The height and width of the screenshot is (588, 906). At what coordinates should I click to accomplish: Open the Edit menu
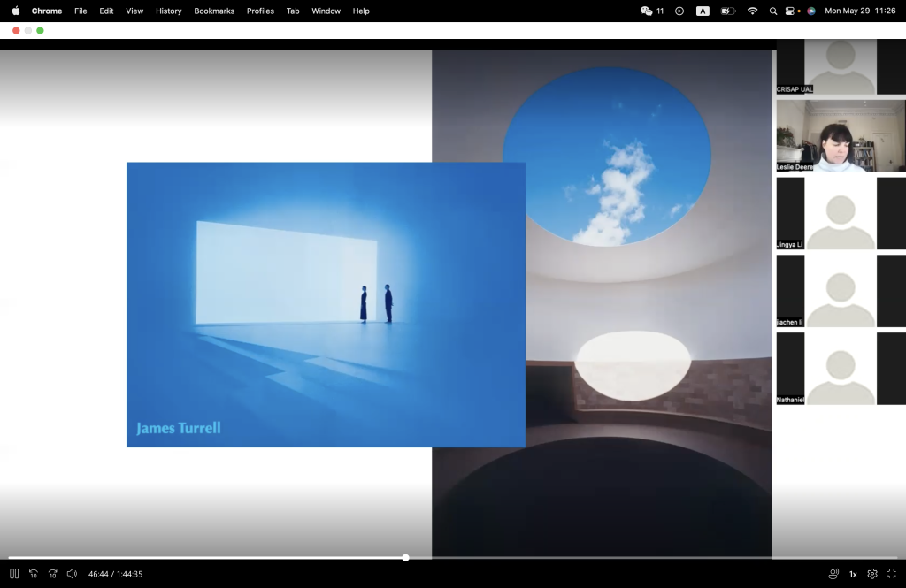click(106, 11)
